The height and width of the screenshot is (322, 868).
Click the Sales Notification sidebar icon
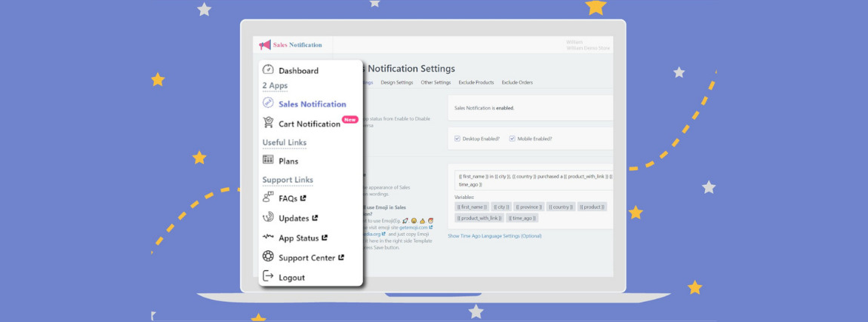(x=268, y=103)
